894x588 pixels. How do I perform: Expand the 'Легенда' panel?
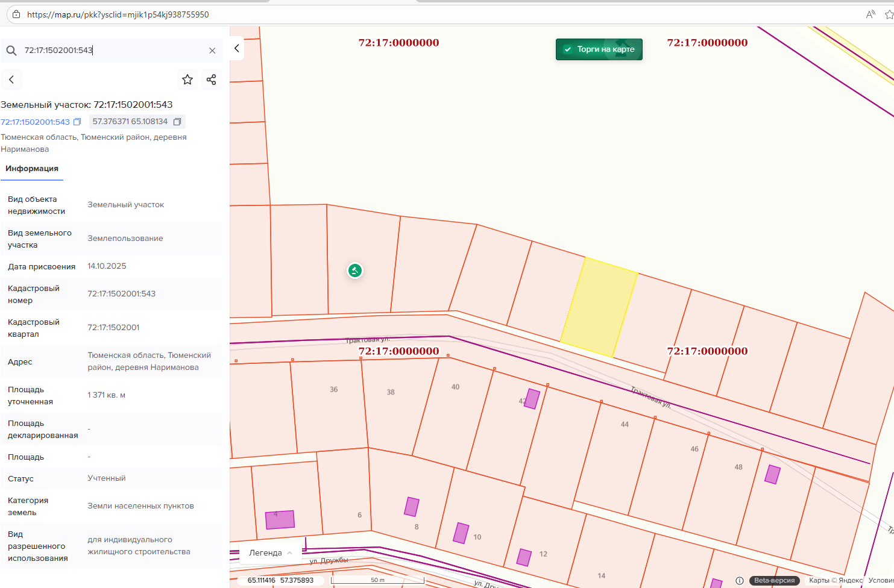(271, 552)
